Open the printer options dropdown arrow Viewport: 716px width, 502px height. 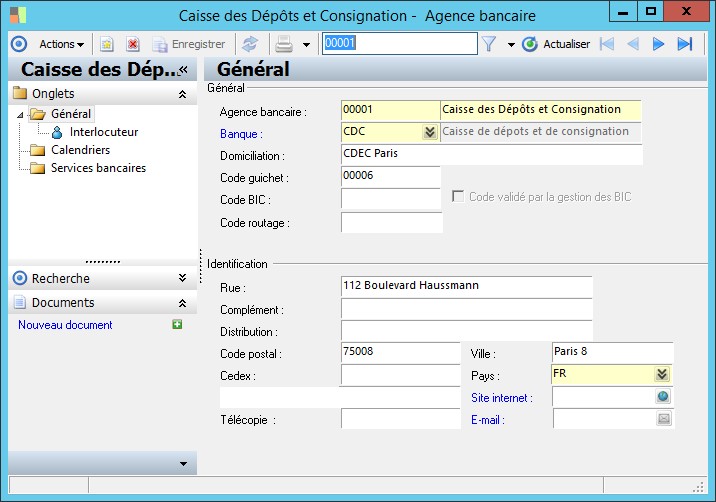click(306, 45)
